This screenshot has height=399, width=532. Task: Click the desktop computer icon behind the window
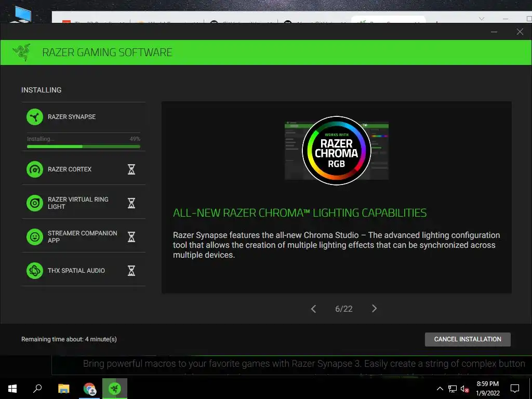[x=22, y=14]
